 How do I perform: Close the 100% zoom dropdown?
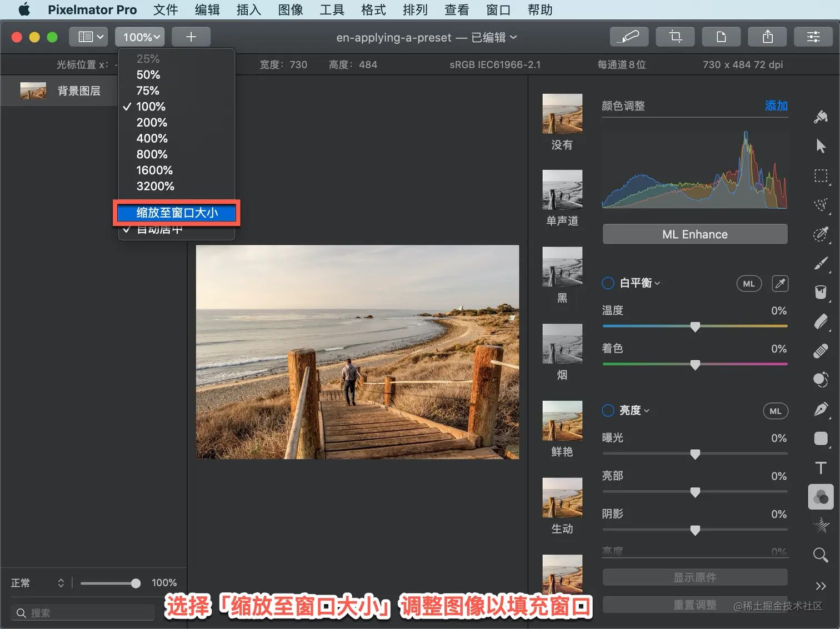coord(140,37)
